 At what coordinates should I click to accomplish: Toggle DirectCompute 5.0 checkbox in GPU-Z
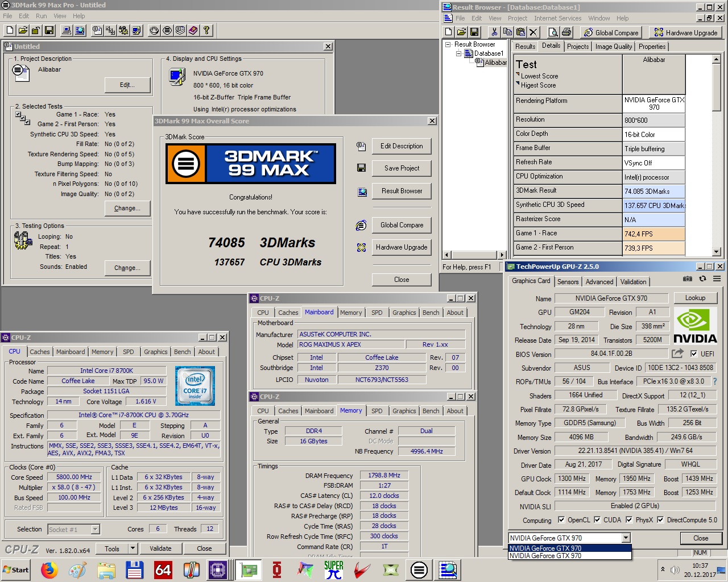[x=660, y=519]
